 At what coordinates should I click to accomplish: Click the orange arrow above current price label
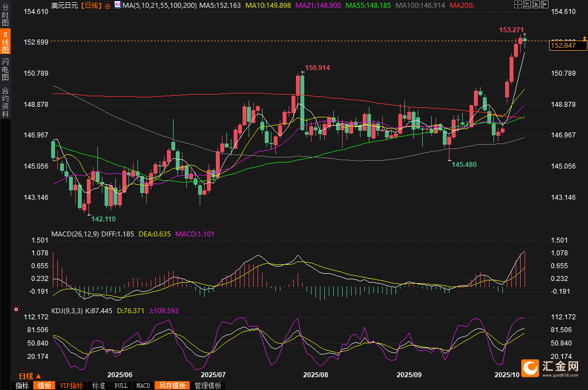pyautogui.click(x=584, y=38)
